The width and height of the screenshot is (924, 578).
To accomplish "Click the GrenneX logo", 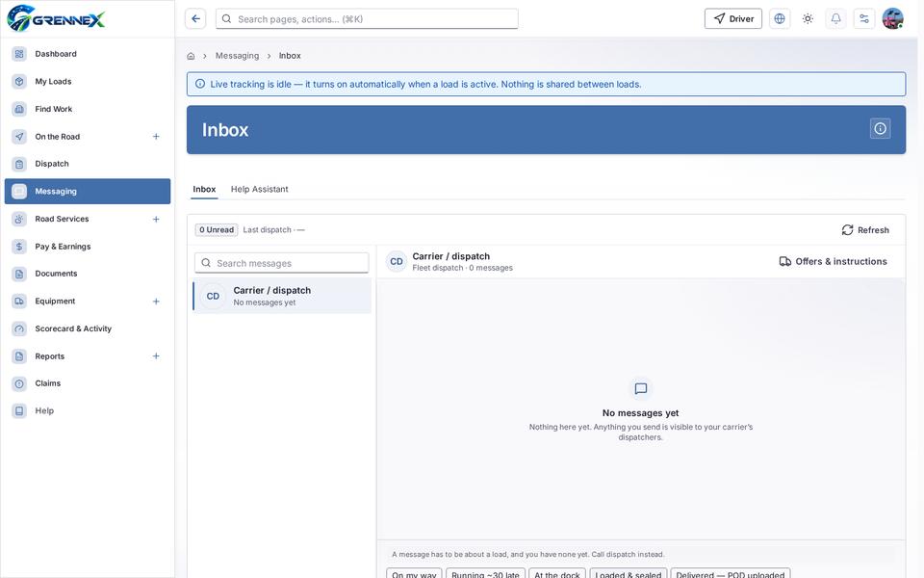I will 56,18.
